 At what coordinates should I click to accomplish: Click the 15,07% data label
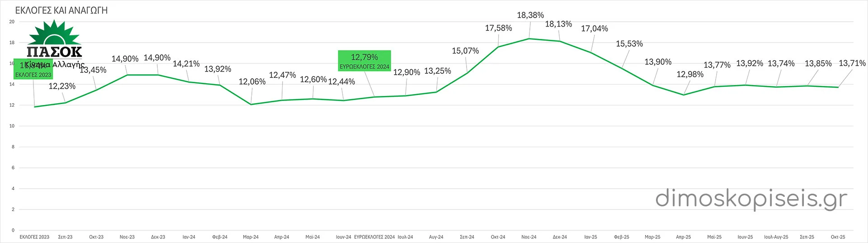[465, 51]
